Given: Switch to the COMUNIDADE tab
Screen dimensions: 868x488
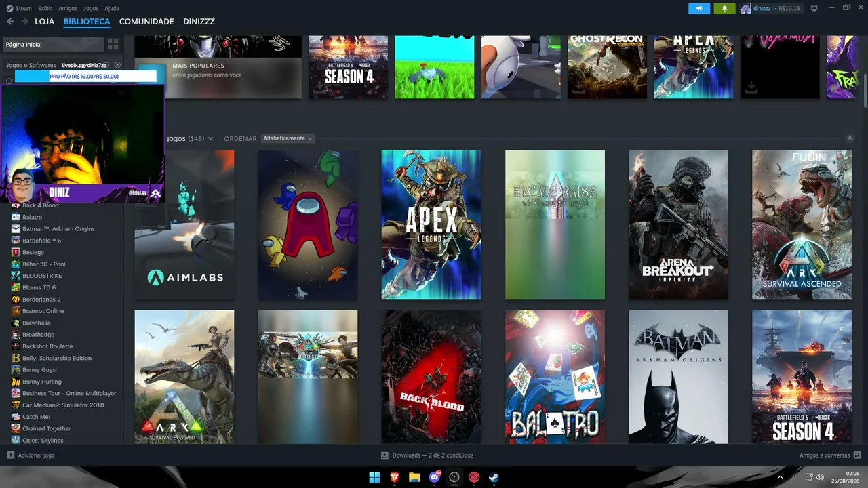Looking at the screenshot, I should [x=146, y=22].
